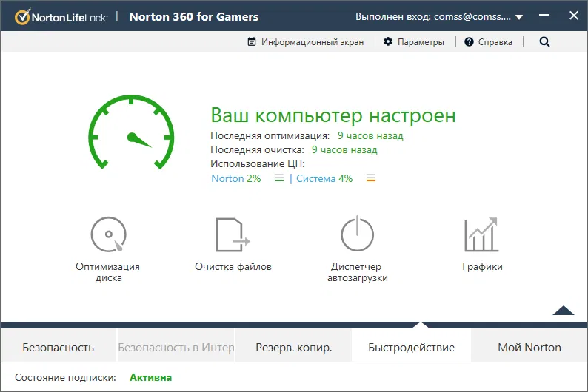The height and width of the screenshot is (392, 588).
Task: Select the Быстродействие tab
Action: coord(411,348)
